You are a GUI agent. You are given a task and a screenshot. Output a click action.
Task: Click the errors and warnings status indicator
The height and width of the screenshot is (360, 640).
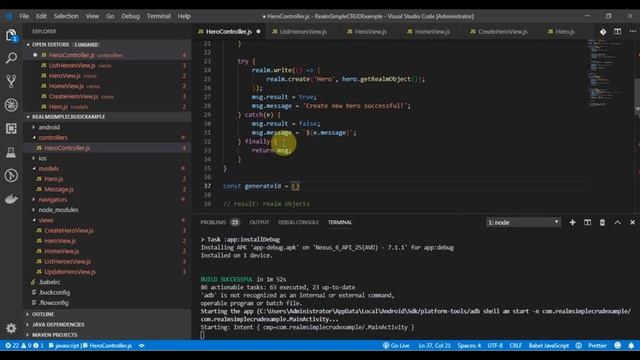click(24, 346)
